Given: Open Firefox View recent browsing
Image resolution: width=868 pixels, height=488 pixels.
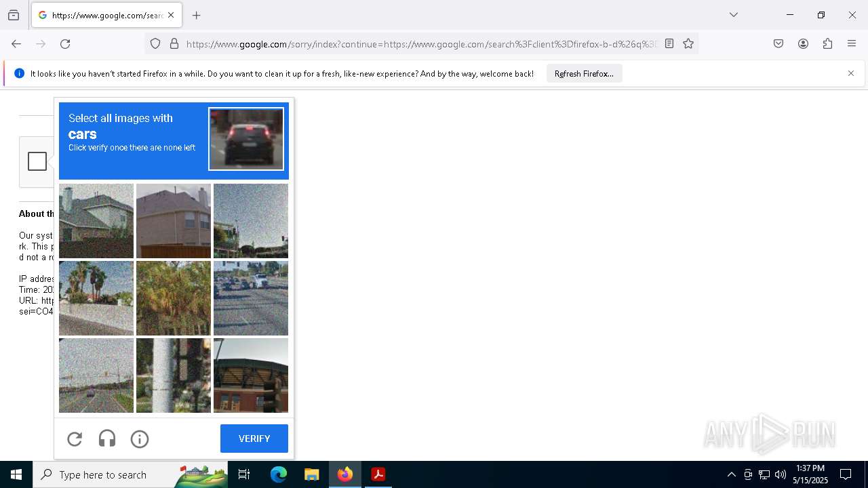Looking at the screenshot, I should (x=14, y=15).
